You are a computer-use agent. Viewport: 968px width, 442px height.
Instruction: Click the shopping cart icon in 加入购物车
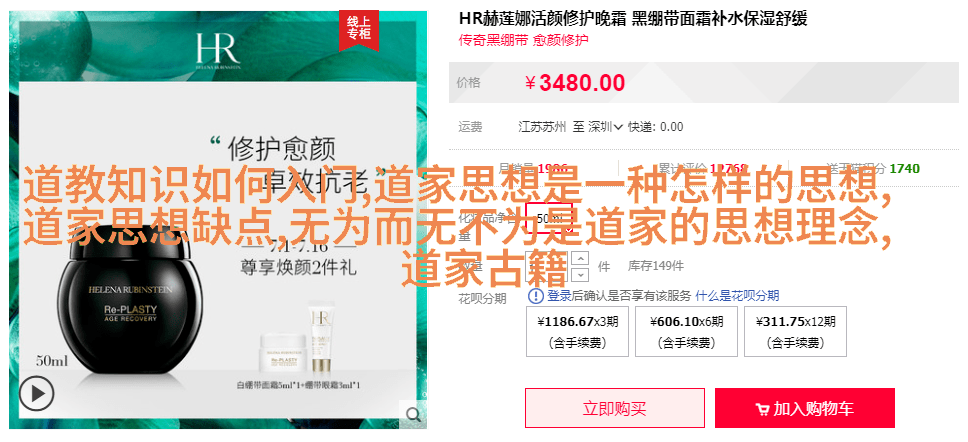coord(762,409)
